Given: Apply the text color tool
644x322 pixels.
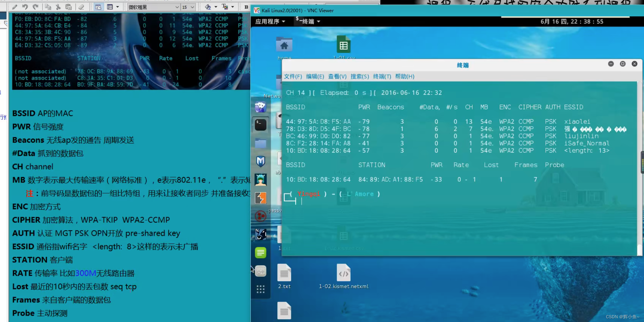Looking at the screenshot, I should [225, 7].
